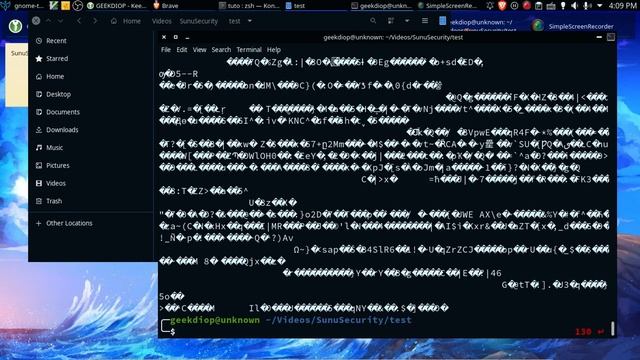Click Brave shield tray icon

(x=502, y=6)
